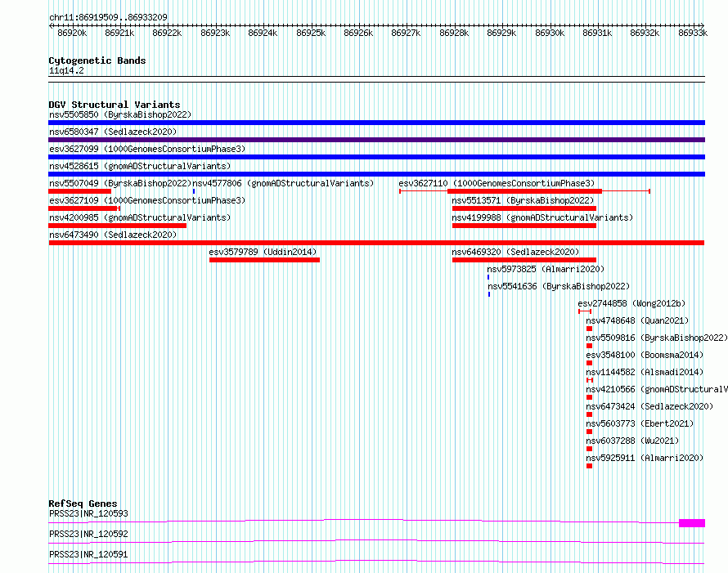Viewport: 728px width, 573px height.
Task: Select the red bar under nsv5513571
Action: tap(524, 208)
